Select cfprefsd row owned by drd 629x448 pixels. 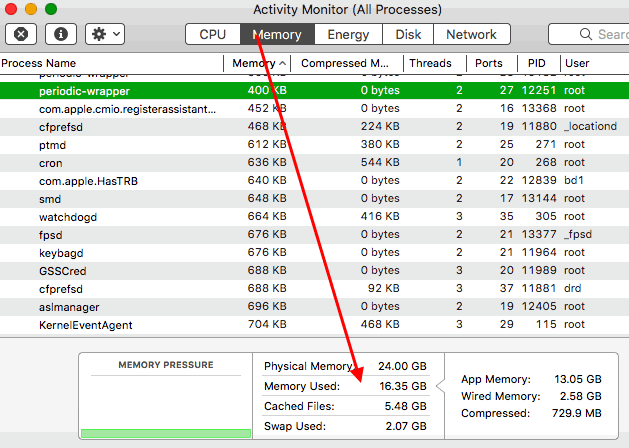(314, 289)
